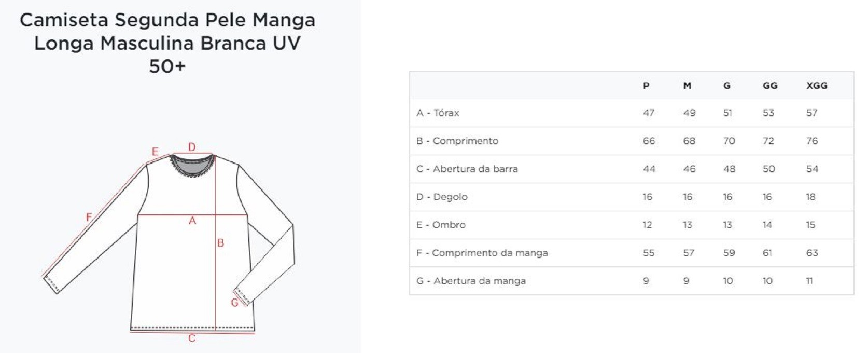The height and width of the screenshot is (353, 868).
Task: Click the C - Abertura da barra row
Action: pyautogui.click(x=632, y=169)
